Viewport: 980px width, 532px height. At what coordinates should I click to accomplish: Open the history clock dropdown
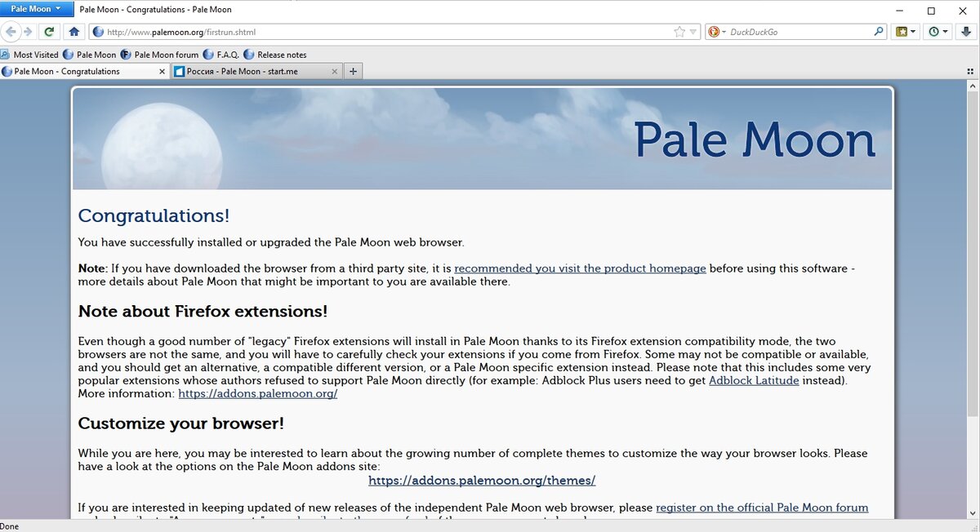pyautogui.click(x=938, y=32)
